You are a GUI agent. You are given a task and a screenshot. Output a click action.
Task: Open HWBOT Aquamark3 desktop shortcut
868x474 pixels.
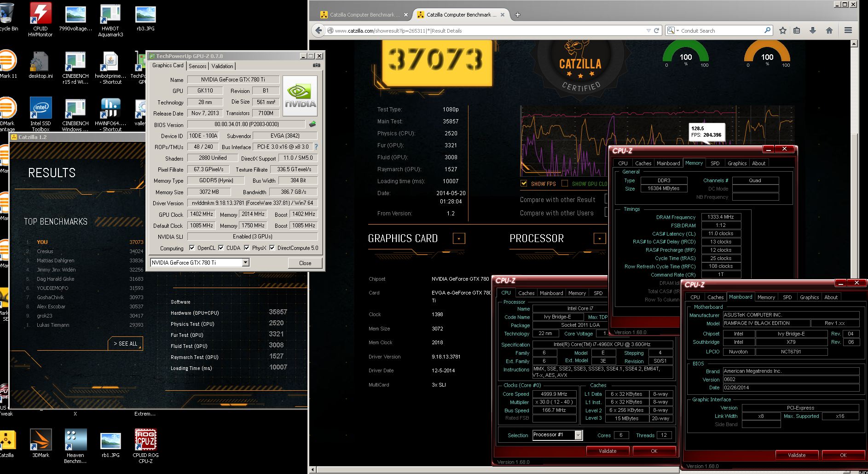[110, 19]
